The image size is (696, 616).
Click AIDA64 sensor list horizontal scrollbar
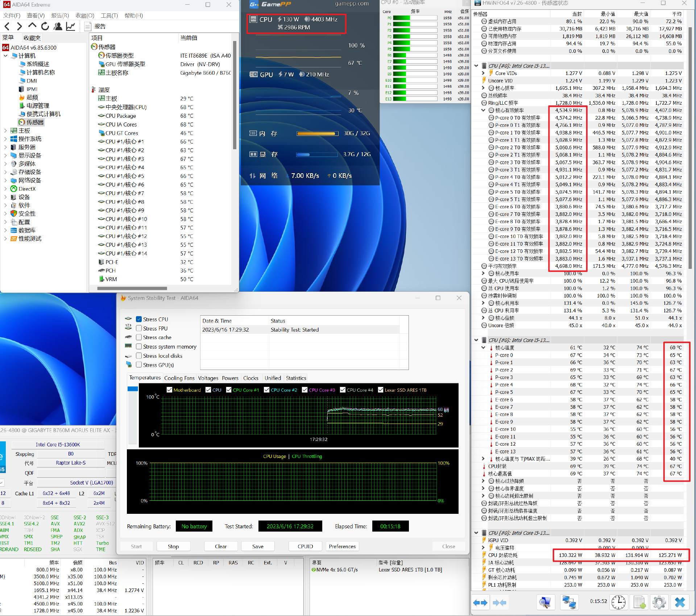(x=132, y=288)
